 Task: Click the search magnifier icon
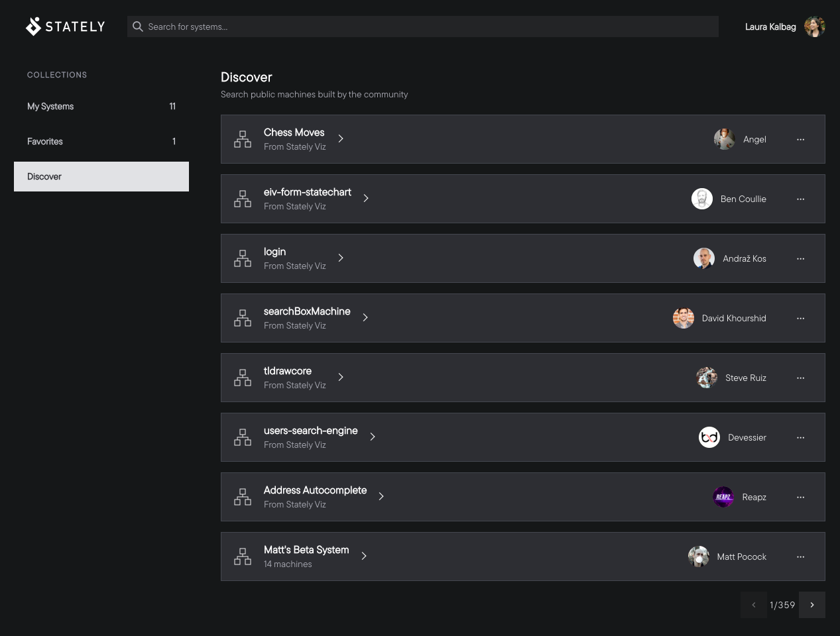point(138,26)
